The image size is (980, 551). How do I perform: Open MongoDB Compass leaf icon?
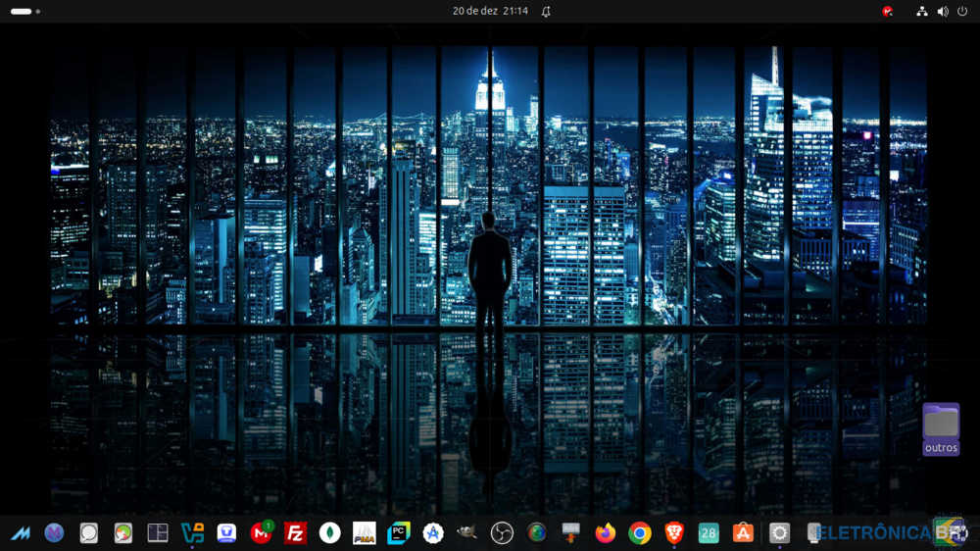330,533
